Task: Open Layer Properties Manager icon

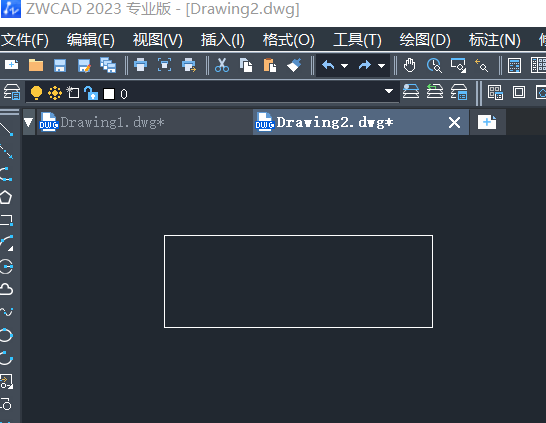Action: [12, 92]
